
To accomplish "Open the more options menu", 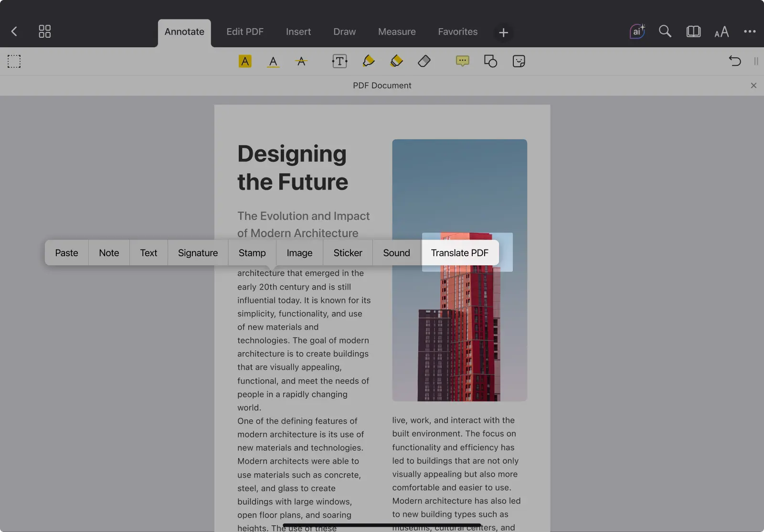I will click(750, 31).
